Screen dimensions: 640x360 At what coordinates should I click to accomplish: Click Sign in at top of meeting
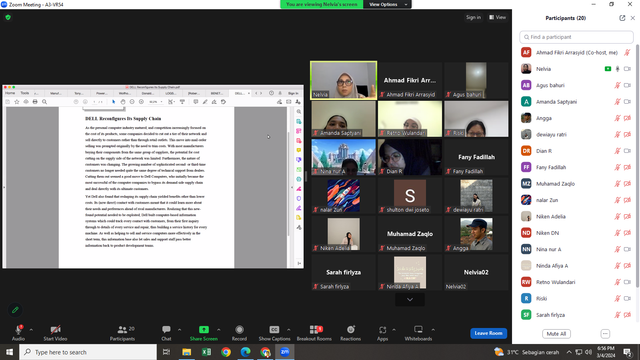(x=473, y=18)
